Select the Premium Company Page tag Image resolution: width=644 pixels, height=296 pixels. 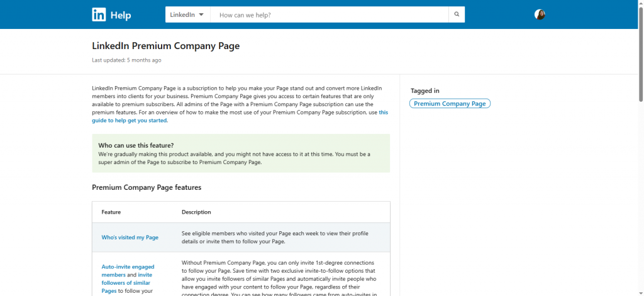(x=450, y=104)
